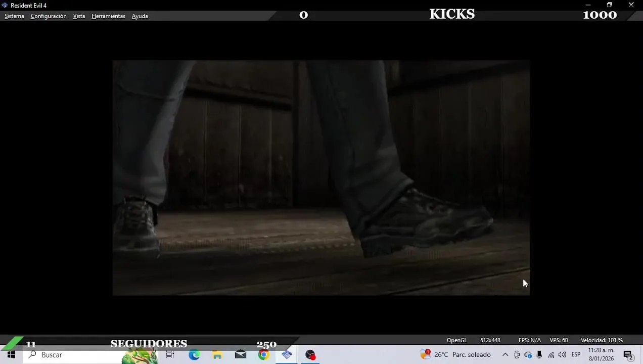Select the PCSX2 emulator taskbar icon
The height and width of the screenshot is (364, 643).
[287, 355]
